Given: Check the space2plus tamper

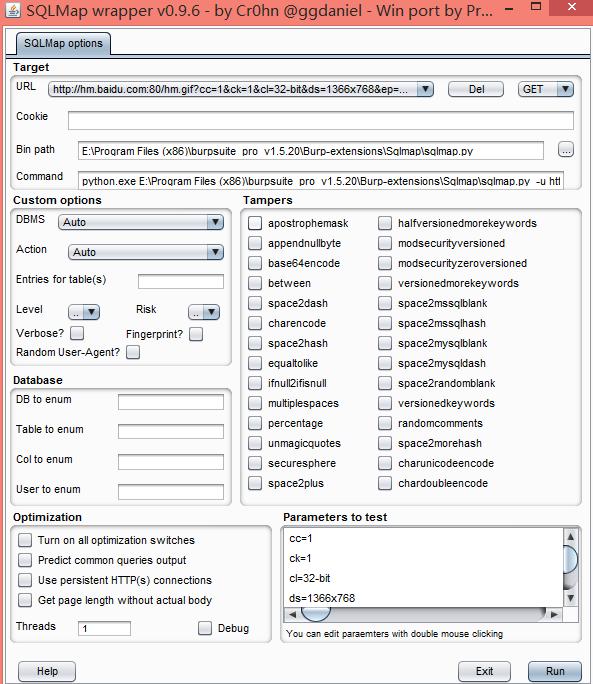Looking at the screenshot, I should [255, 483].
